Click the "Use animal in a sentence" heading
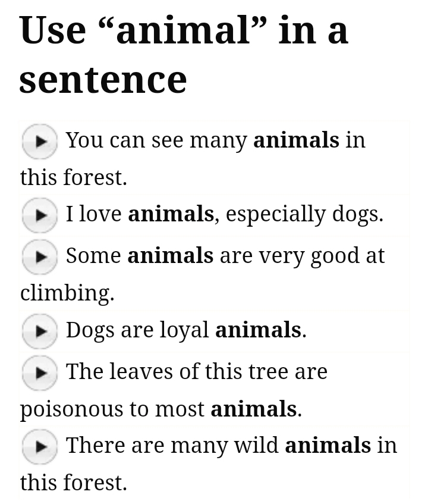The image size is (428, 504). point(183,54)
